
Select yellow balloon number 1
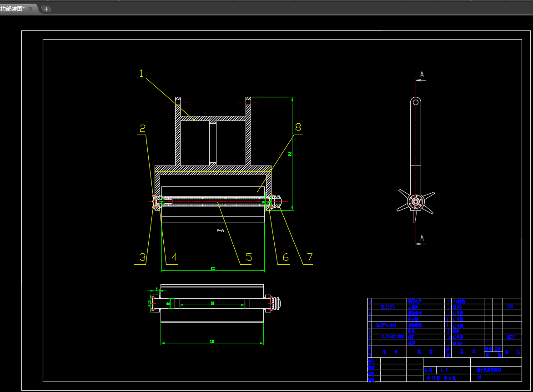142,73
